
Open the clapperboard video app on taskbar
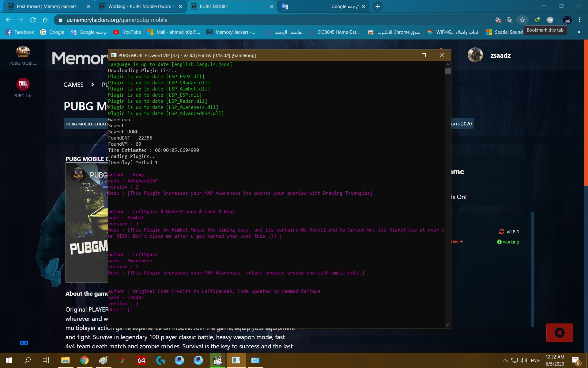click(x=217, y=360)
